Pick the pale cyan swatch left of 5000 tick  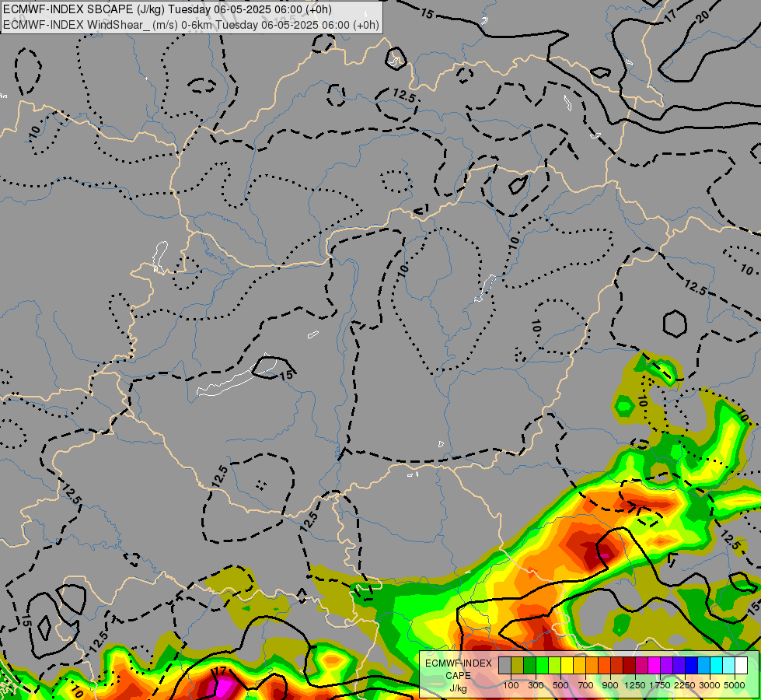(729, 666)
